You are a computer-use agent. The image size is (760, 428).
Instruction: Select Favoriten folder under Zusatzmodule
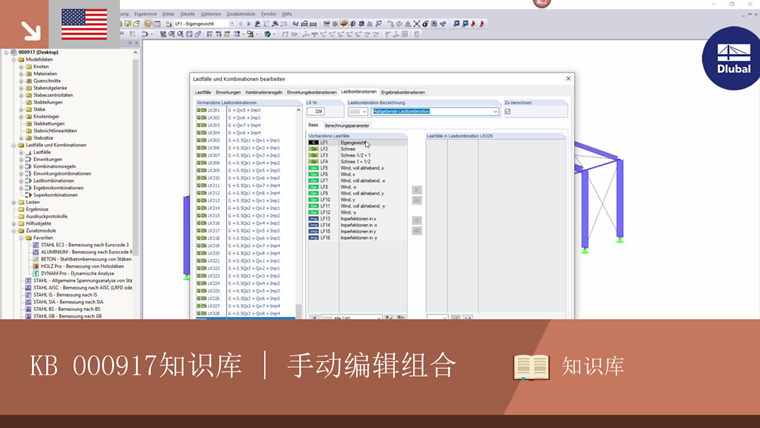click(43, 238)
